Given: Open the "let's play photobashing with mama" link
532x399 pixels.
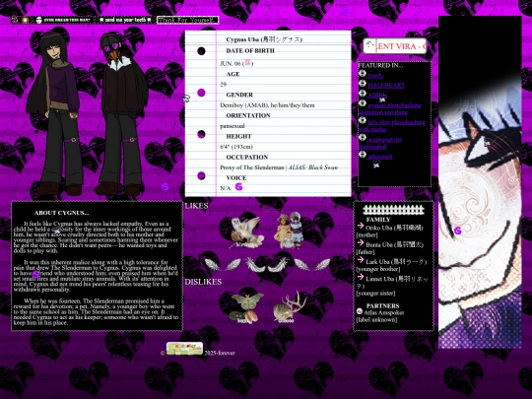Looking at the screenshot, I should (392, 125).
